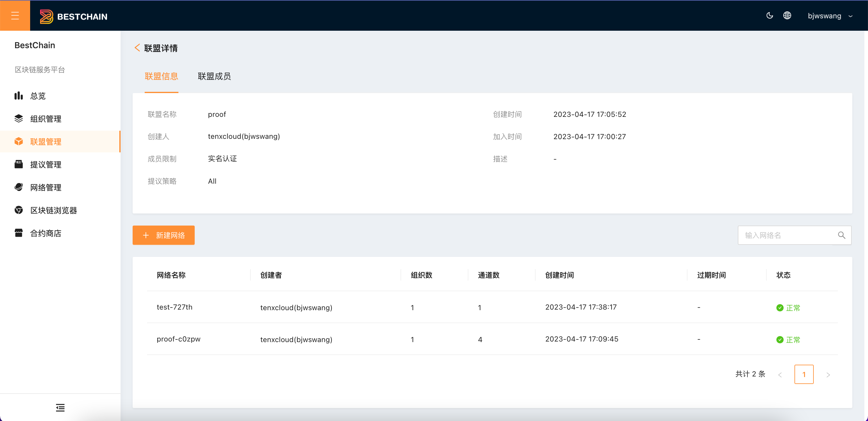Click the 正常 status of proof-c0zpw

(788, 339)
